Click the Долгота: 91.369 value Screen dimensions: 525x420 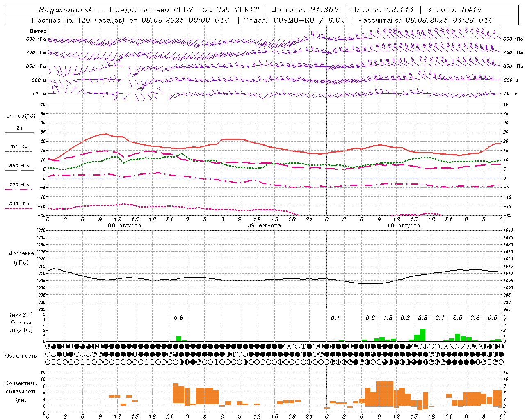click(305, 10)
